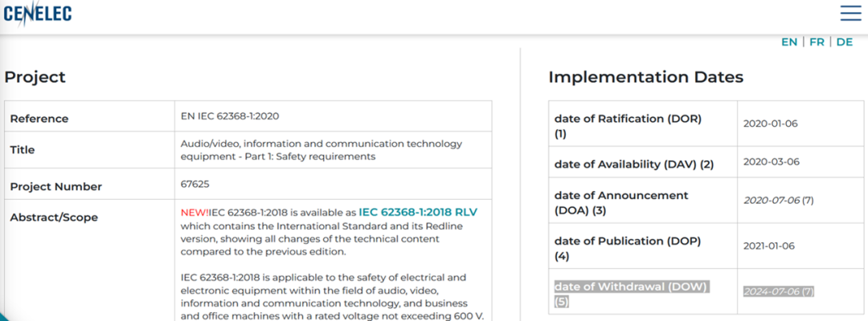Click the Implementation Dates heading

(x=645, y=78)
